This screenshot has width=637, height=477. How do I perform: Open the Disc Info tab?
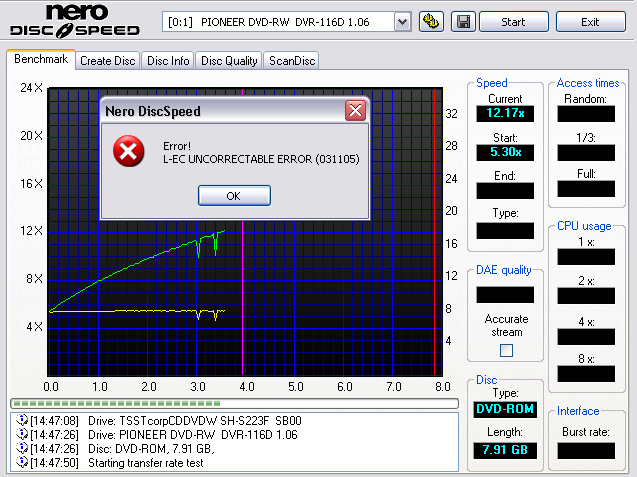pos(168,61)
